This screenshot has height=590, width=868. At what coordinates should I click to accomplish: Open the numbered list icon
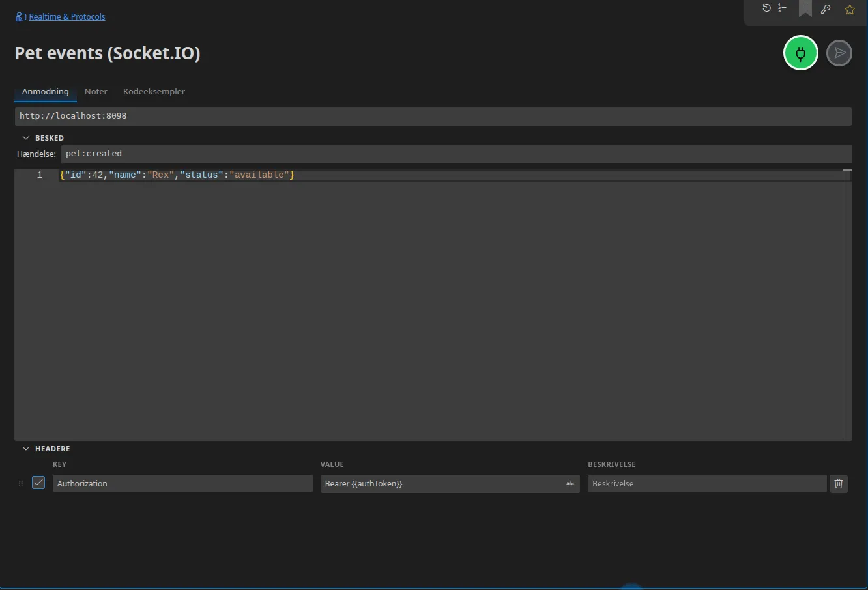pyautogui.click(x=782, y=8)
